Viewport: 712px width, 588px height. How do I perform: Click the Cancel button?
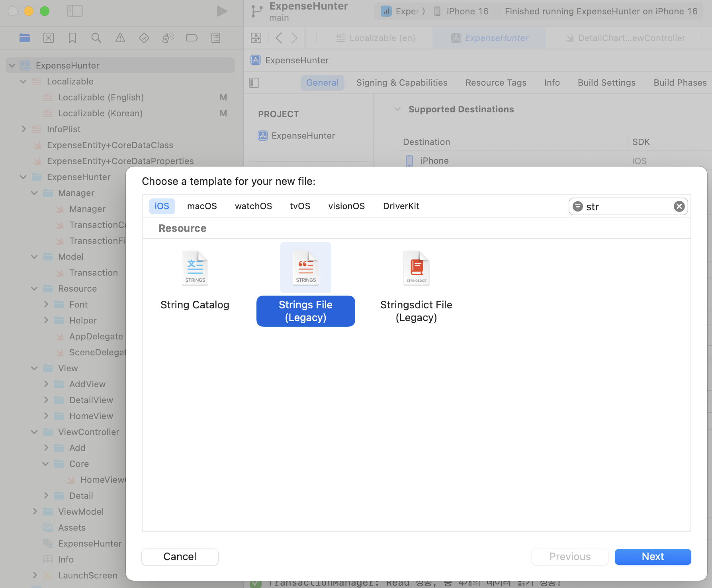coord(180,557)
